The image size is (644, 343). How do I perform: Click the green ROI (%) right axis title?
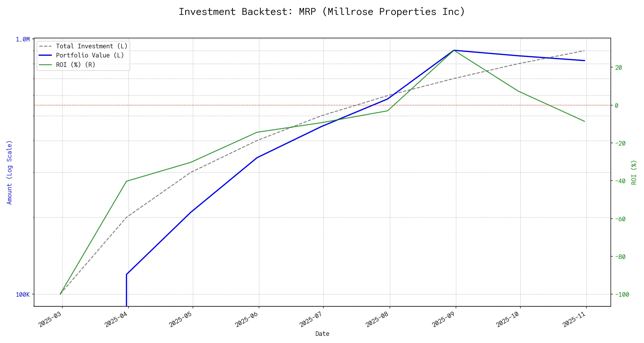(x=634, y=172)
